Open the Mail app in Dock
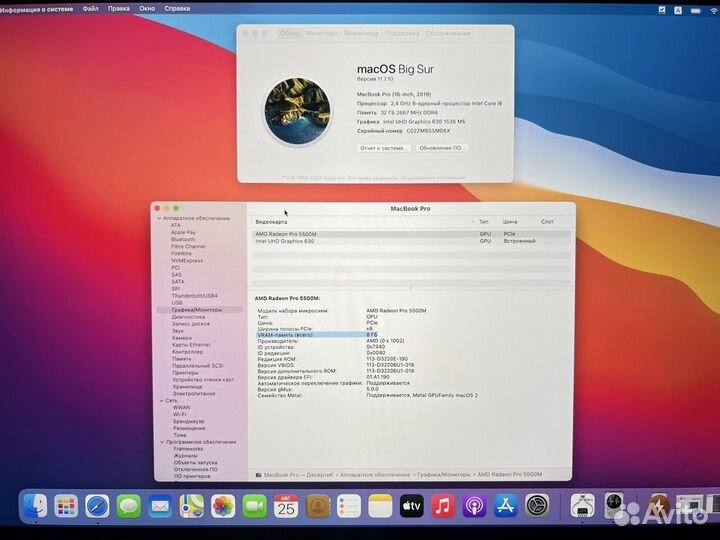 160,506
